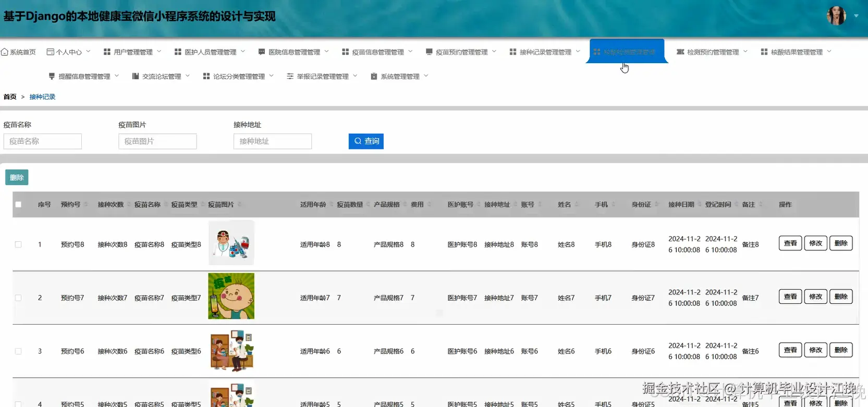The width and height of the screenshot is (868, 407).
Task: Click 删除 for the 预约号8 row
Action: click(x=841, y=243)
